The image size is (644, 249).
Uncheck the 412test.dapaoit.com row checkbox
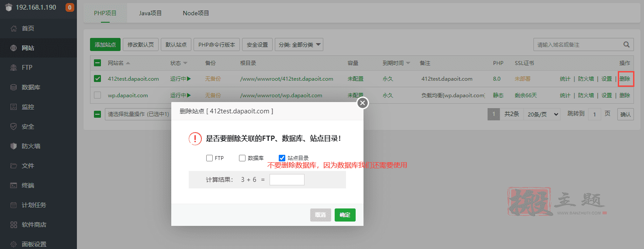click(x=97, y=79)
